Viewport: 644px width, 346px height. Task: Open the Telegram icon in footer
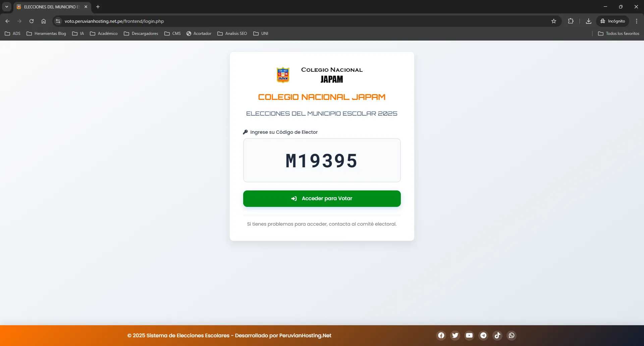click(483, 335)
